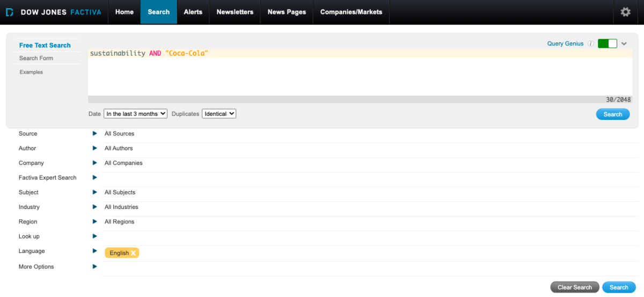Collapse search panel with chevron arrow
Viewport: 644px width, 297px height.
point(624,44)
